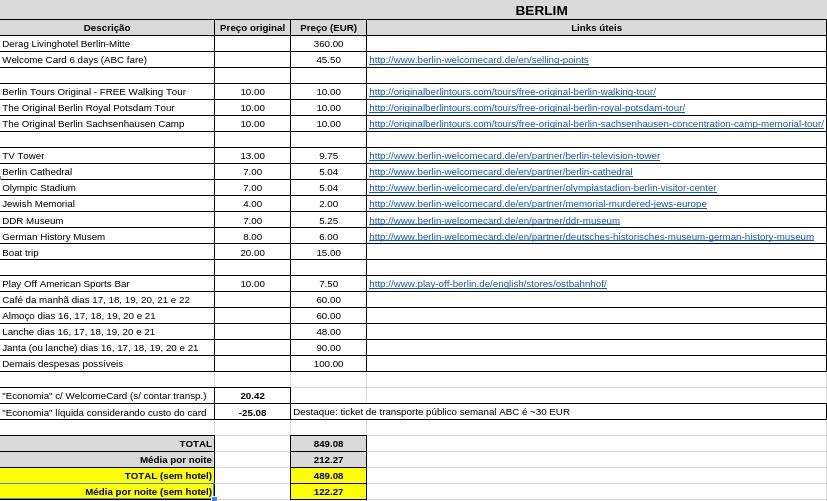
Task: Open the free Berlin walking tour link
Action: [512, 92]
